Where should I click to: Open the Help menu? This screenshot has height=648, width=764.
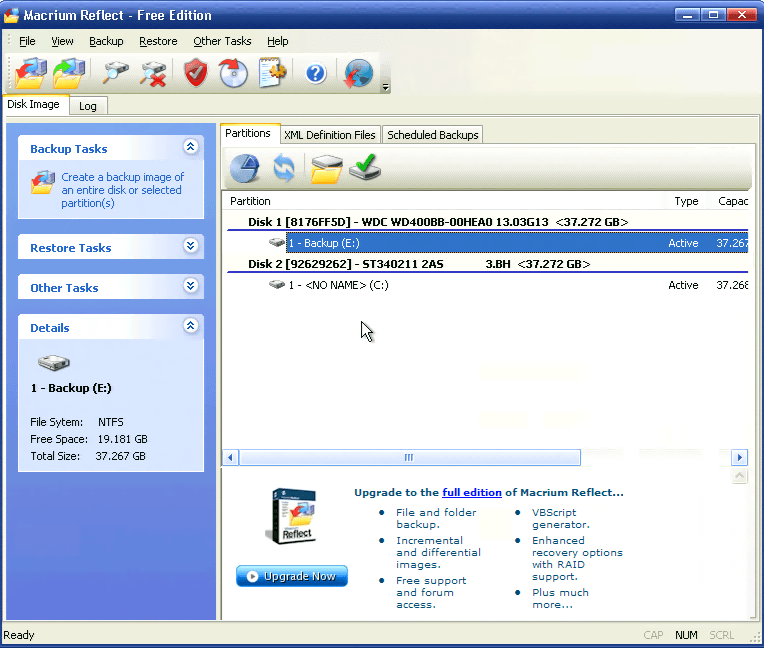click(x=278, y=41)
